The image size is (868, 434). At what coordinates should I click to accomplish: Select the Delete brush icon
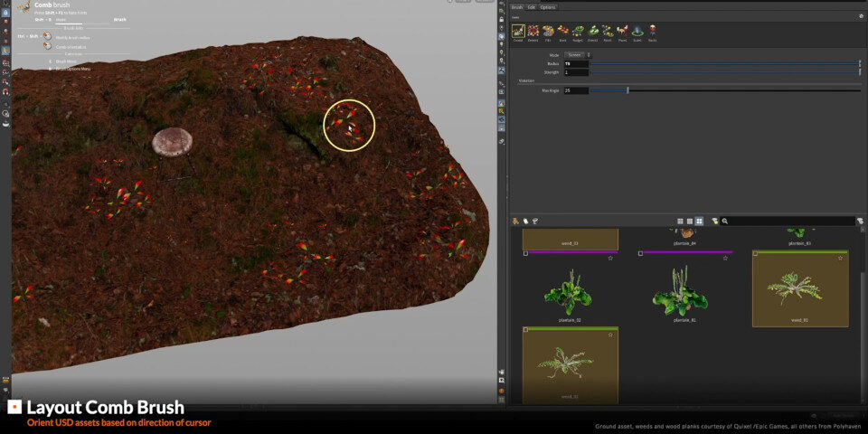533,32
